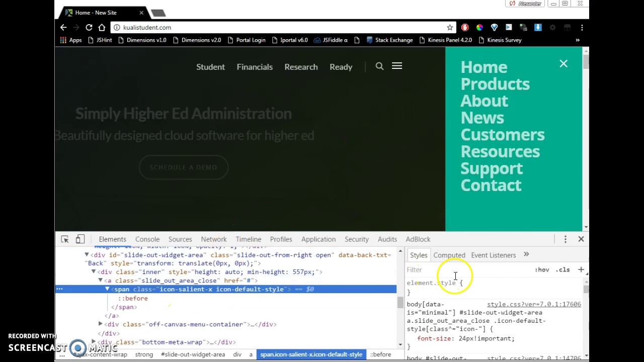644x362 pixels.
Task: Open style.css?ver=7.0.1:17606 source link
Action: [x=534, y=304]
